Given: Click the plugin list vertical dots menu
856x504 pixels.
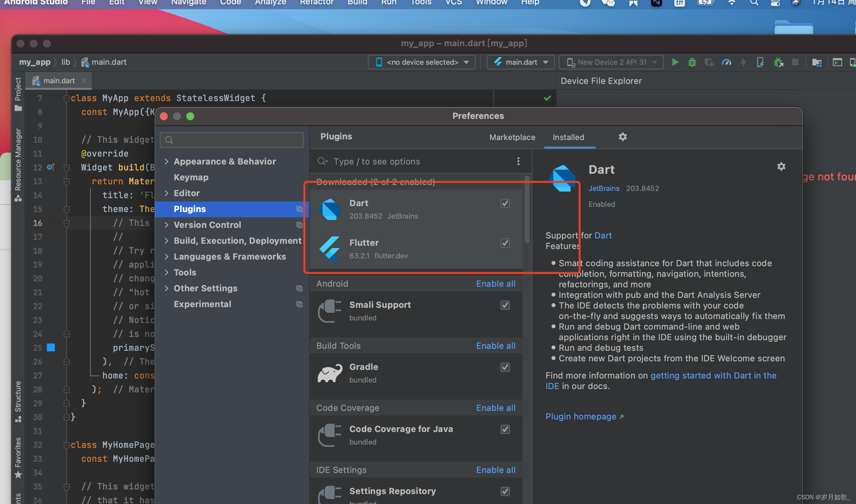Looking at the screenshot, I should click(518, 161).
